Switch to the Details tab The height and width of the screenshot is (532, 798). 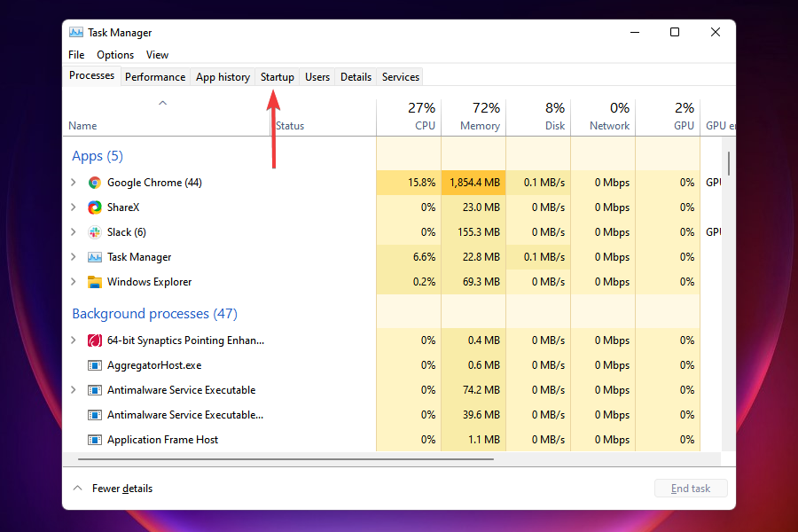point(356,77)
